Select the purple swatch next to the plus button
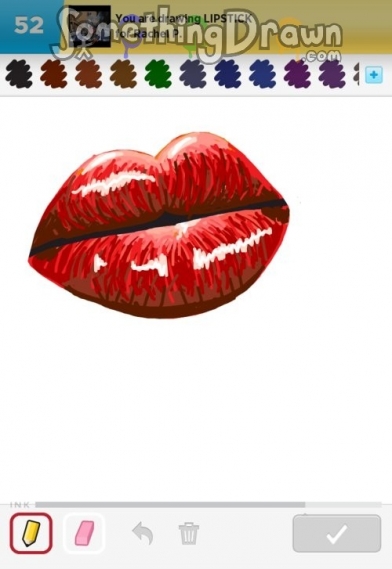This screenshot has height=569, width=392. point(332,74)
